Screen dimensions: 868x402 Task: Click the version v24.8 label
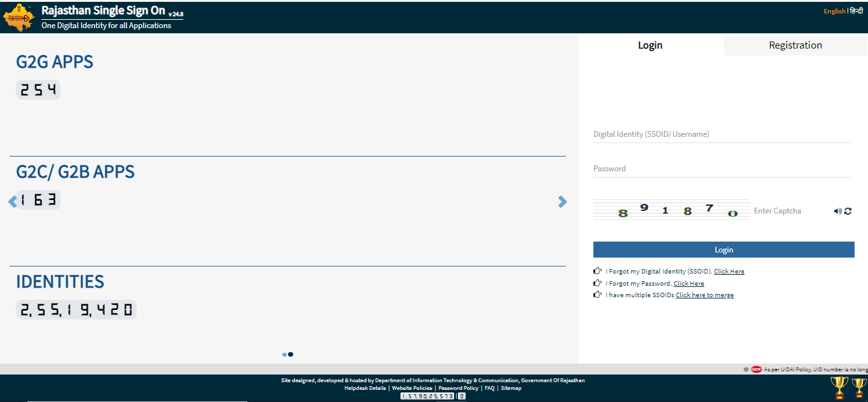tap(176, 14)
